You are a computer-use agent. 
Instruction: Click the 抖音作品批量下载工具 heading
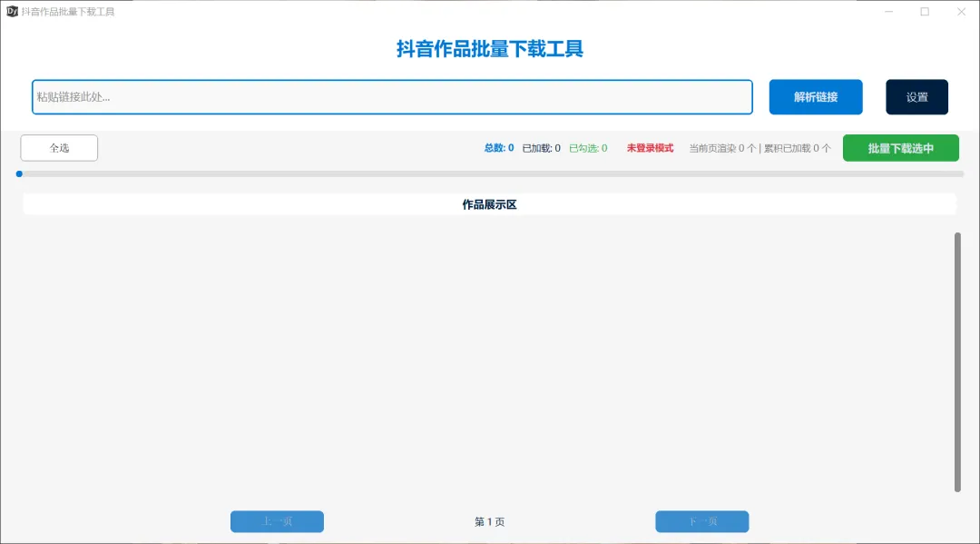(490, 49)
